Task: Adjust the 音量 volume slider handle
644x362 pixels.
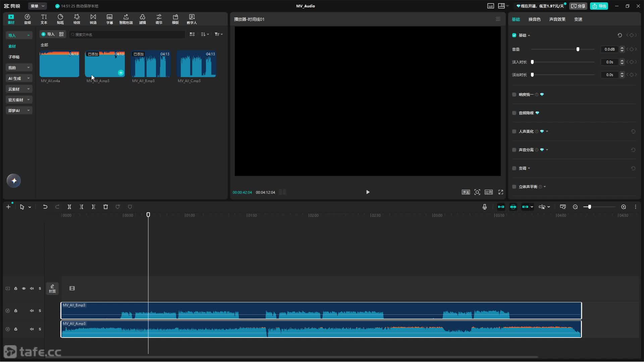Action: pos(578,49)
